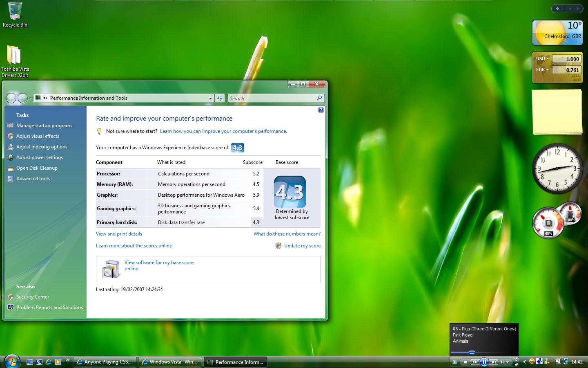Skip to next track in Media Player toolbar

click(494, 362)
